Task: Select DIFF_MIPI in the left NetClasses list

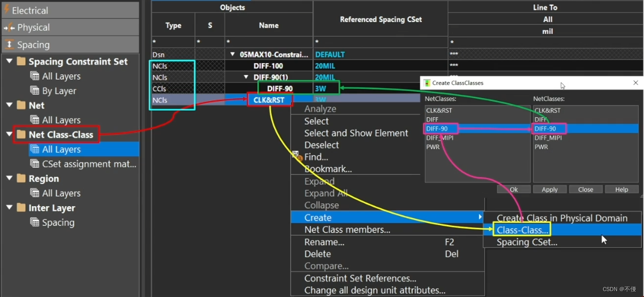Action: coord(440,138)
